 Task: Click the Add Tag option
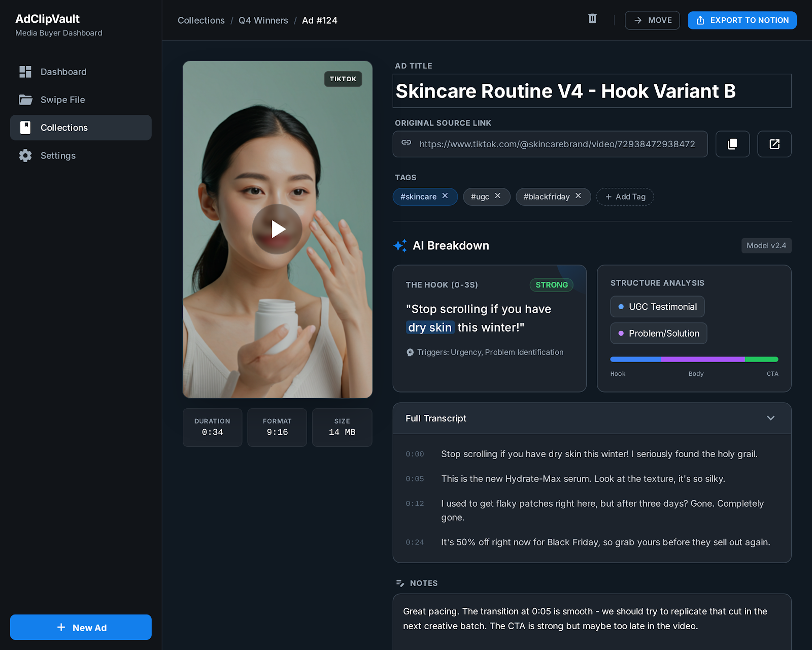click(625, 197)
